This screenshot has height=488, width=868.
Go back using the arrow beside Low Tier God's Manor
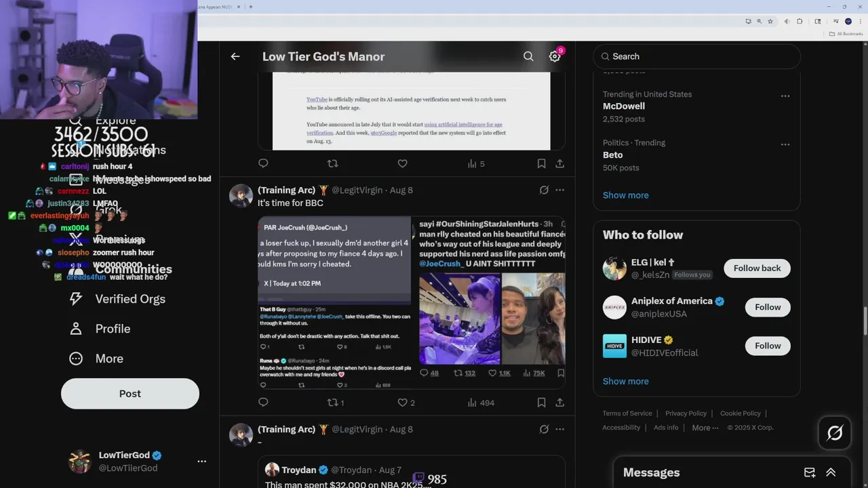click(235, 57)
